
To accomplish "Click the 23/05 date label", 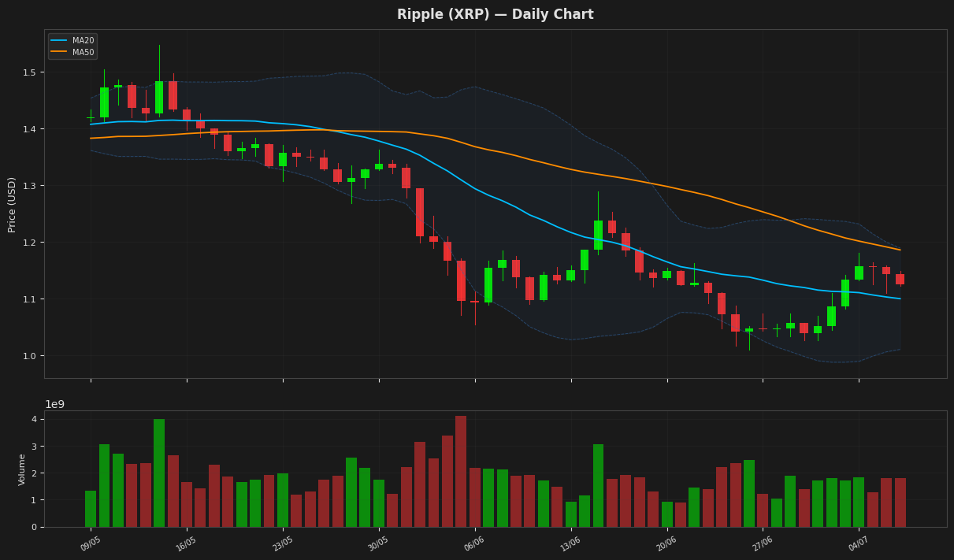I will [x=282, y=543].
